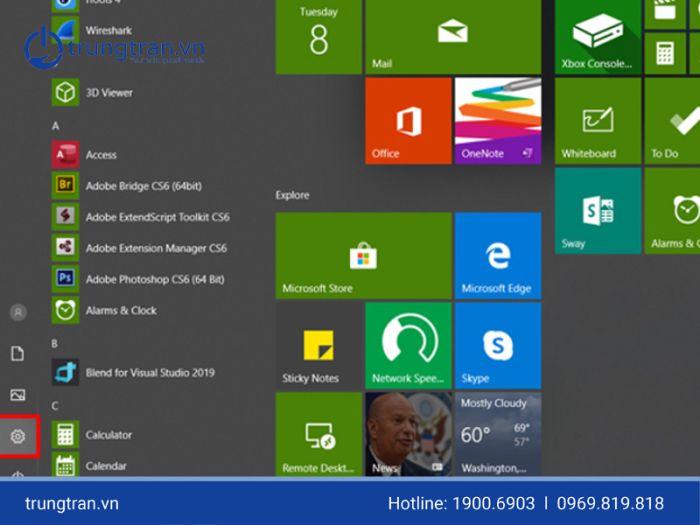Launch the Access app from list

coord(101,155)
